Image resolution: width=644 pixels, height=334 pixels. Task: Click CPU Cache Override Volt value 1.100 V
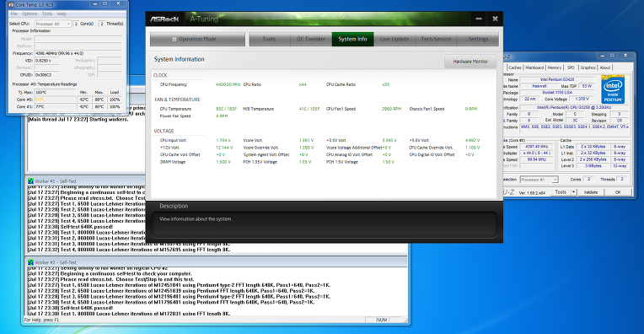tap(472, 148)
